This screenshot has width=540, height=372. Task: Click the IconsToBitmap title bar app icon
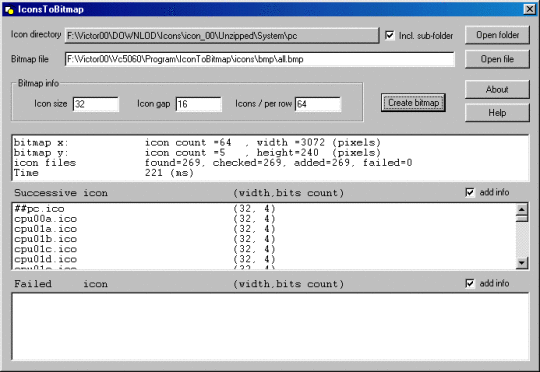pyautogui.click(x=9, y=10)
